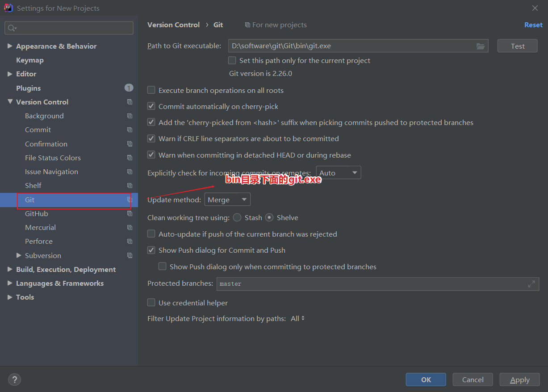Click the project-level icon next to Mercurial
This screenshot has width=548, height=392.
130,227
